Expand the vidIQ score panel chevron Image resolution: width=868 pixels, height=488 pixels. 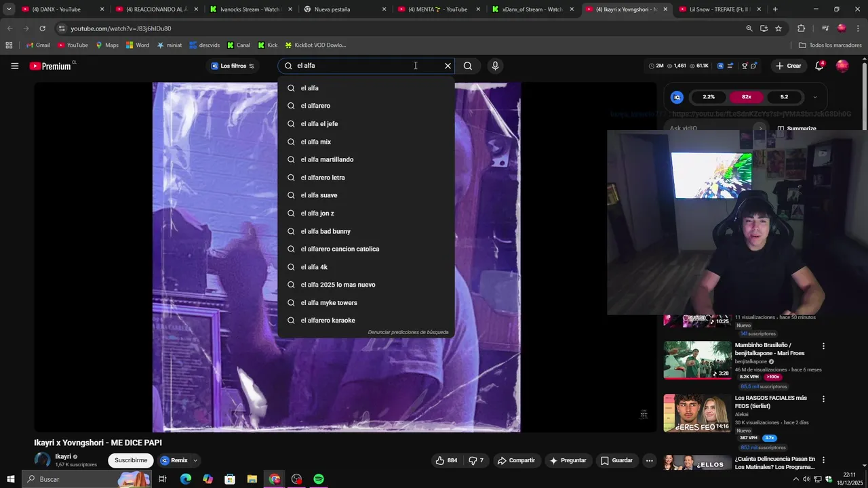814,97
